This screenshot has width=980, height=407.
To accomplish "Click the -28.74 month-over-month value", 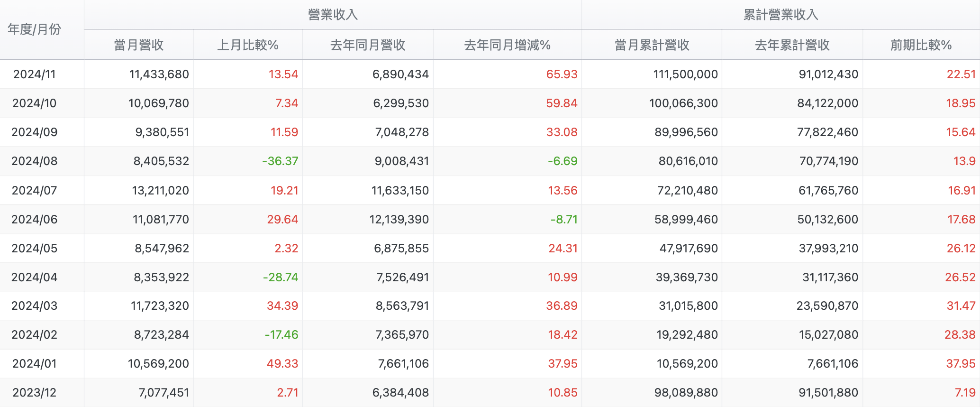I will 281,277.
